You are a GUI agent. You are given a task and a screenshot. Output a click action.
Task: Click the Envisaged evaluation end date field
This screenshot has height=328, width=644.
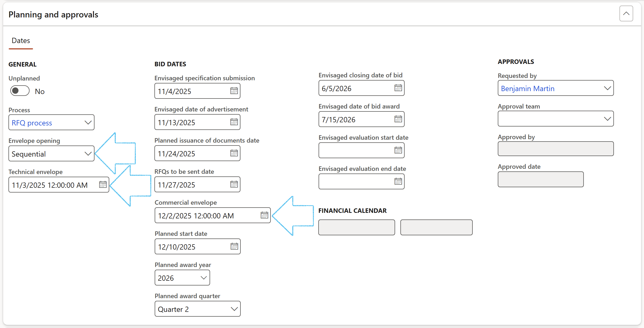pos(356,182)
